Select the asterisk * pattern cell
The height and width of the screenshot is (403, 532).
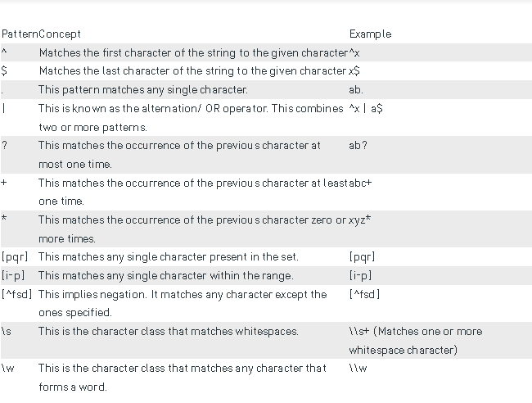tap(4, 219)
